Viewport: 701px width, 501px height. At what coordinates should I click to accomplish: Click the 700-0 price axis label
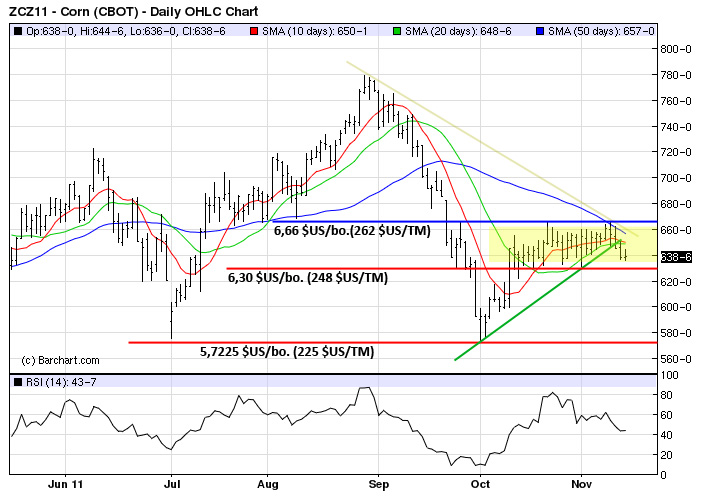[x=676, y=178]
